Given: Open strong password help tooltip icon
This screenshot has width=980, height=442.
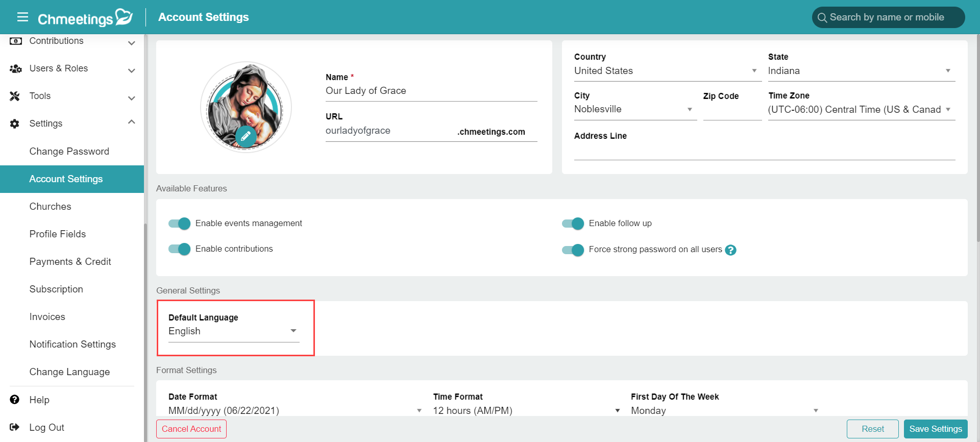Looking at the screenshot, I should click(730, 250).
